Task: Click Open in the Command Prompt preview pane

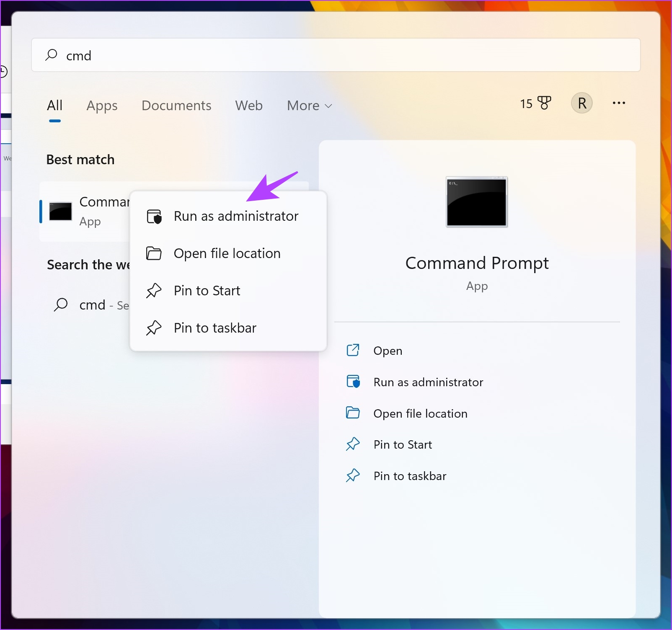Action: tap(388, 350)
